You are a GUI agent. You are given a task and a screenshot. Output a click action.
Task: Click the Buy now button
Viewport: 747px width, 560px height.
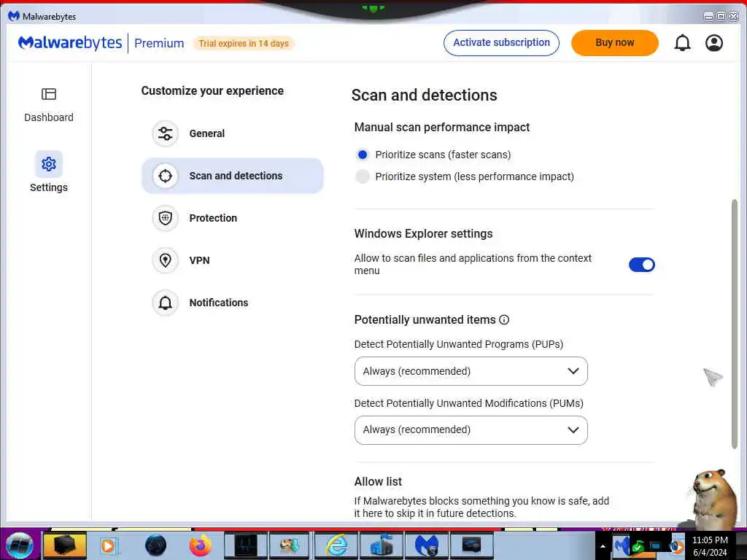[x=614, y=43]
